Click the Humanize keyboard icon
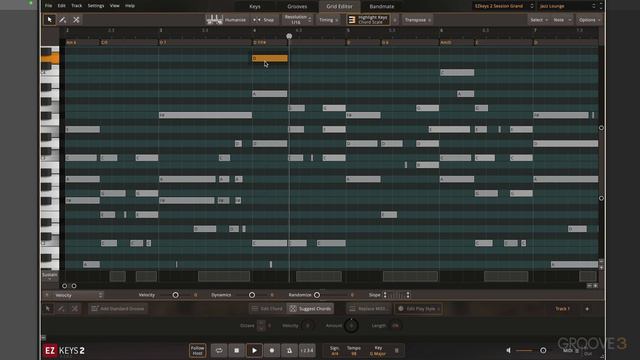This screenshot has width=640, height=360. click(x=214, y=20)
